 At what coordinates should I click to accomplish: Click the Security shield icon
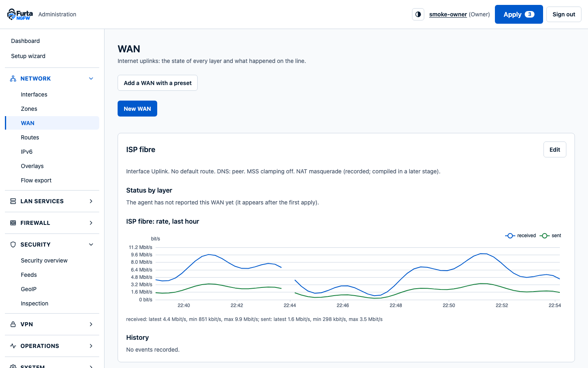[13, 245]
